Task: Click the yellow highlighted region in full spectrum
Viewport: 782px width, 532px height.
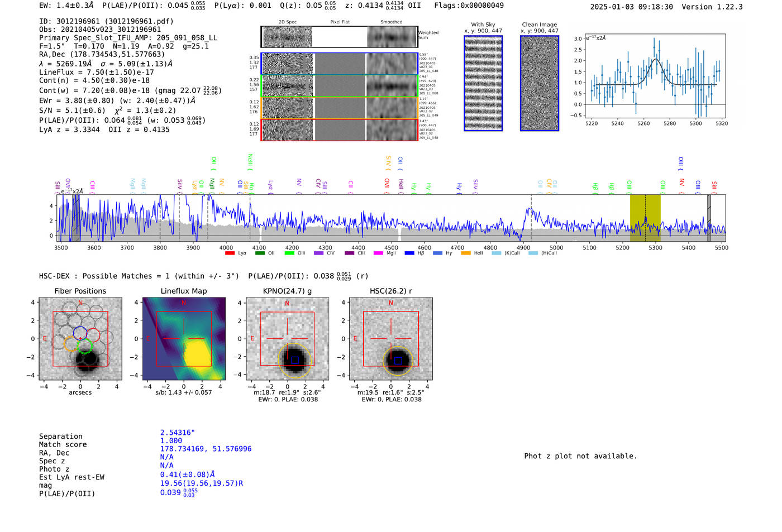Action: point(645,218)
